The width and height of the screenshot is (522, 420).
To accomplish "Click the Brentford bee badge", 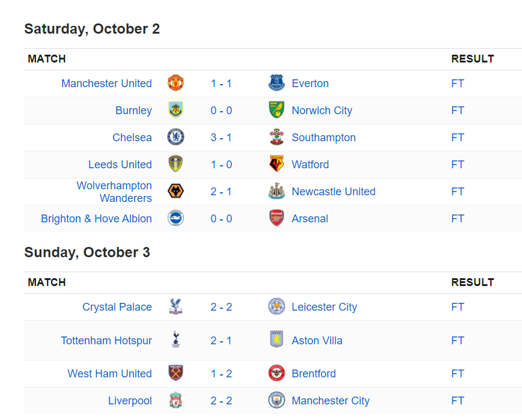I will tap(277, 373).
